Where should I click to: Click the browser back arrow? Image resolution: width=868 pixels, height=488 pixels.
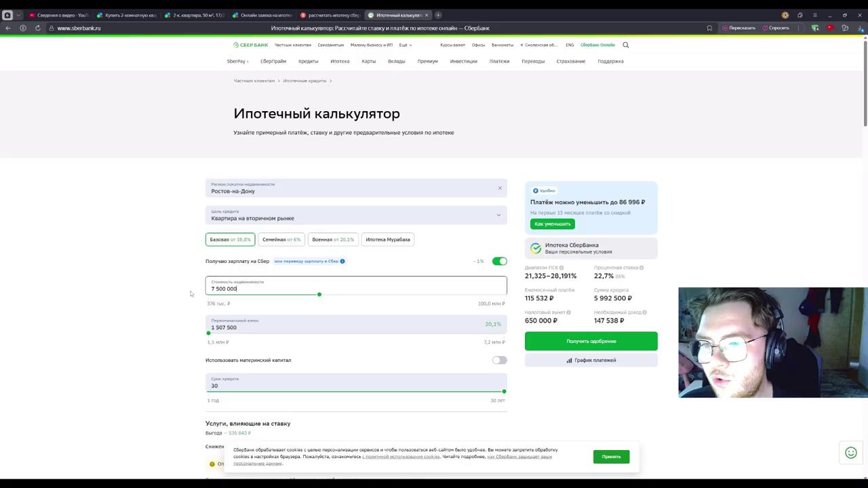pos(7,28)
